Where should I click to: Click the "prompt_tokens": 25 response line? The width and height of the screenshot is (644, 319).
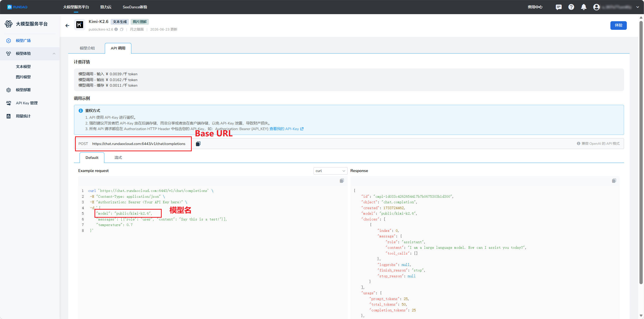click(x=389, y=299)
